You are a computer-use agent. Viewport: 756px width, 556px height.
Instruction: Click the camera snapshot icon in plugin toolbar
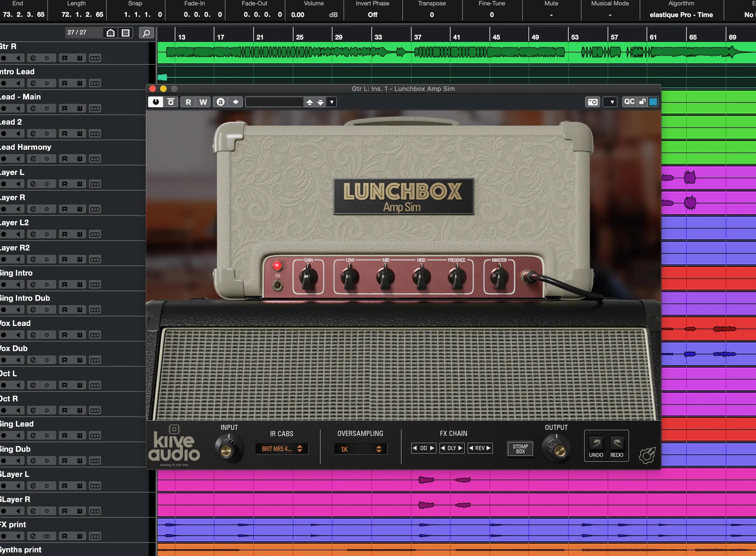pyautogui.click(x=593, y=102)
